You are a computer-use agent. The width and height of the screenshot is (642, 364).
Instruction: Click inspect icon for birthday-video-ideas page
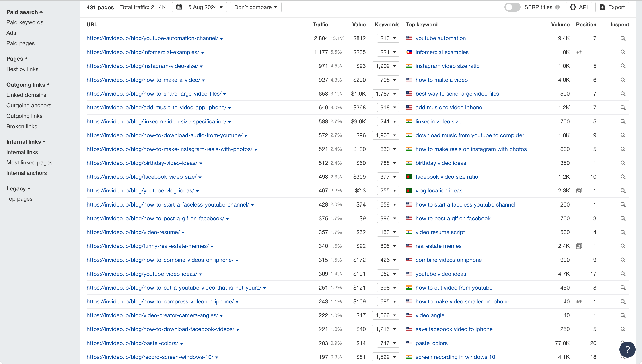pos(622,163)
